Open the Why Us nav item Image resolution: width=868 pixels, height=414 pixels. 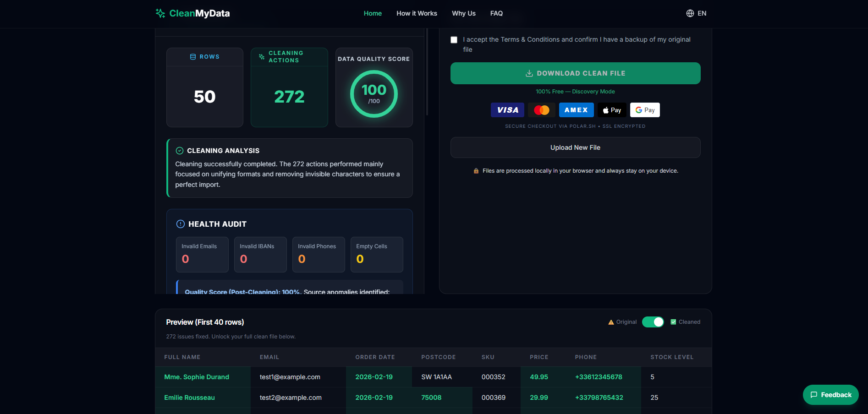tap(464, 13)
